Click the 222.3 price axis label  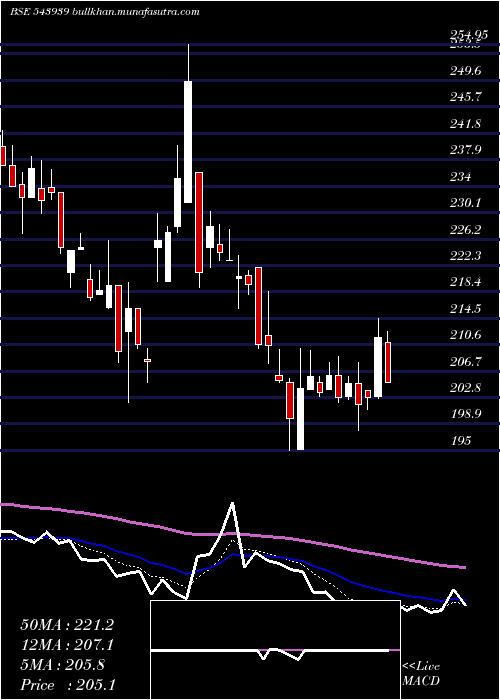coord(465,256)
